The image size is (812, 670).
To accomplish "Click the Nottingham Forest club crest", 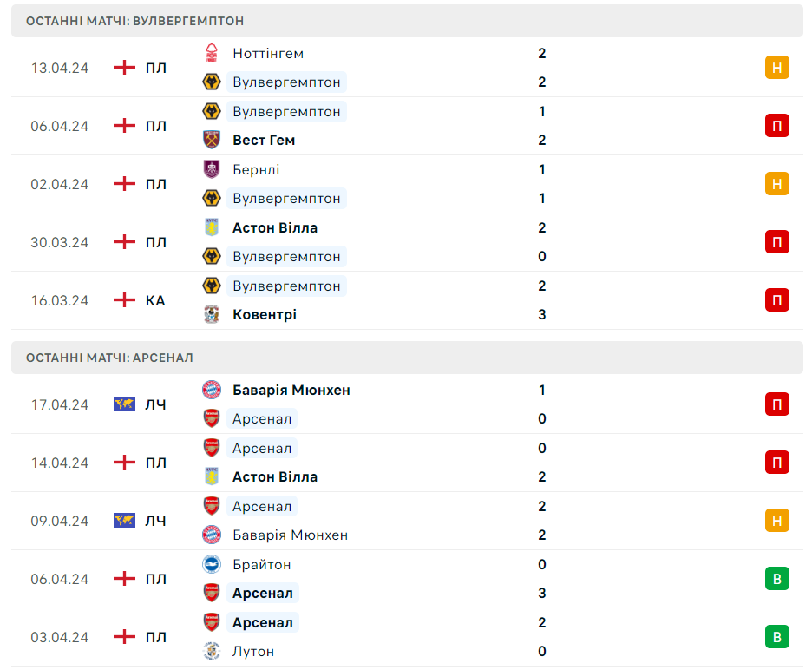I will (x=212, y=53).
